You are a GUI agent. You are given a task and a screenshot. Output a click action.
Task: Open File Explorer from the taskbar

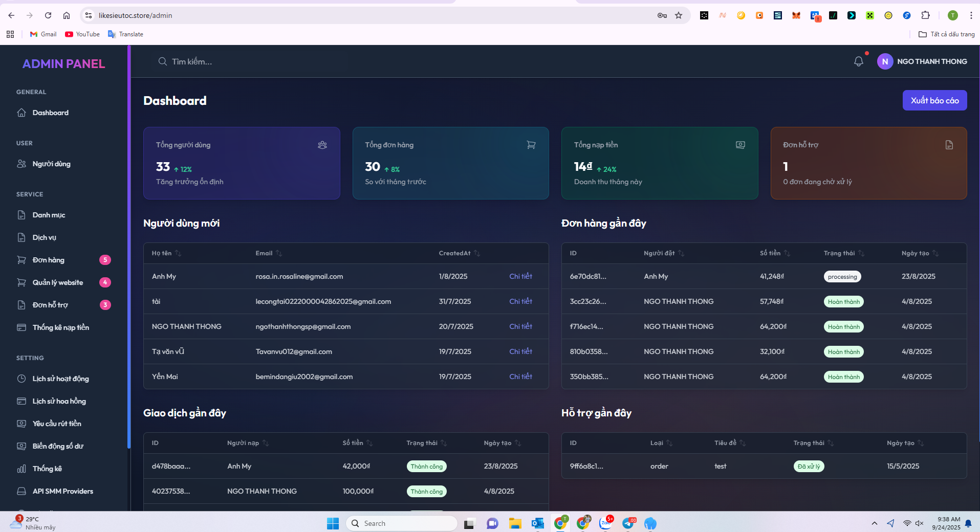point(515,523)
